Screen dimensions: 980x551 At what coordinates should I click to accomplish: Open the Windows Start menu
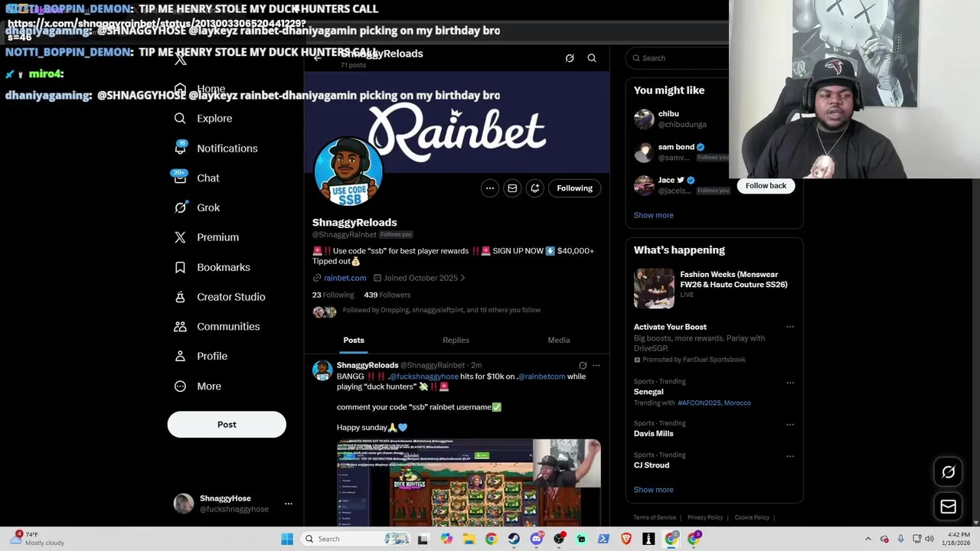click(287, 539)
